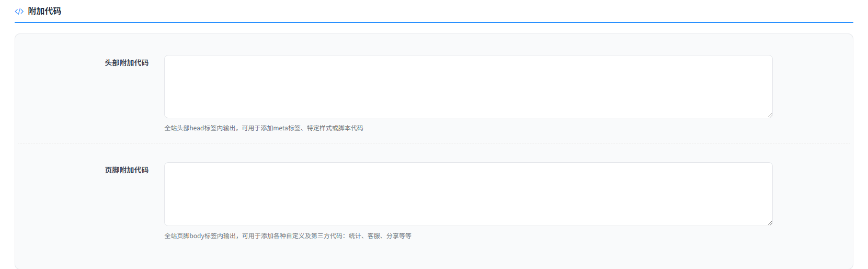Focus the 头部附加代码 textarea
The image size is (868, 269).
click(x=469, y=87)
